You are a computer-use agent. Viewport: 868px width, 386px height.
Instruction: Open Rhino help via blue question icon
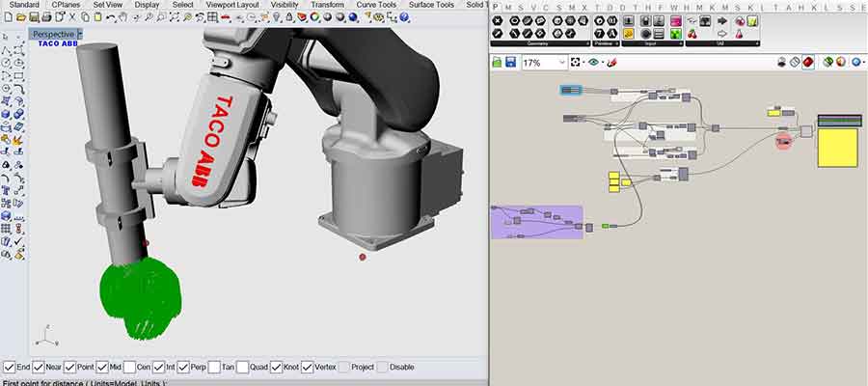click(x=404, y=17)
